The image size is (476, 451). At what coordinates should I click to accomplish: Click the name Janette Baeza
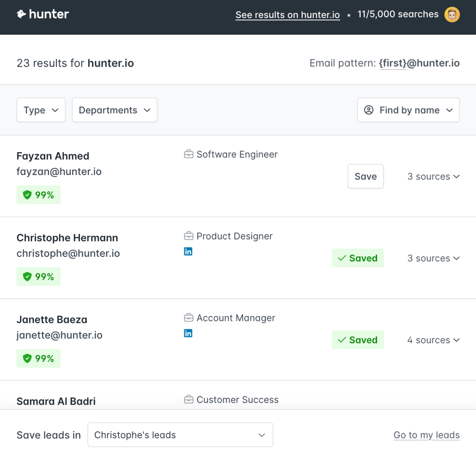(x=52, y=319)
